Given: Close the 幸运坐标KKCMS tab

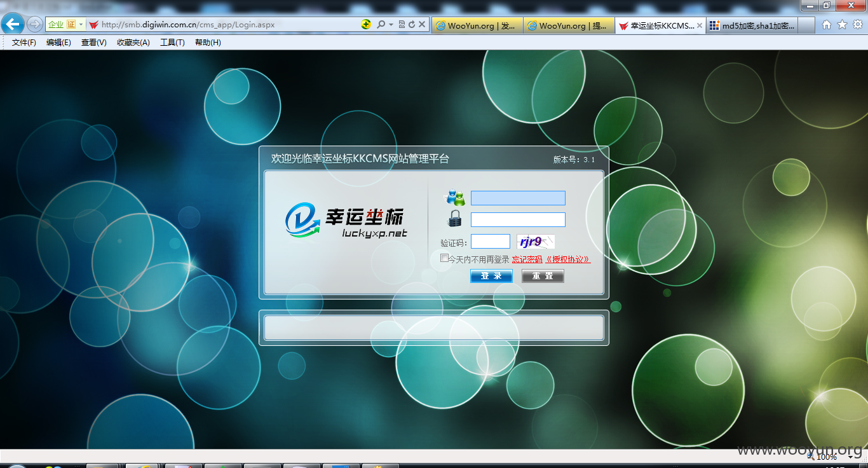Looking at the screenshot, I should pos(700,25).
